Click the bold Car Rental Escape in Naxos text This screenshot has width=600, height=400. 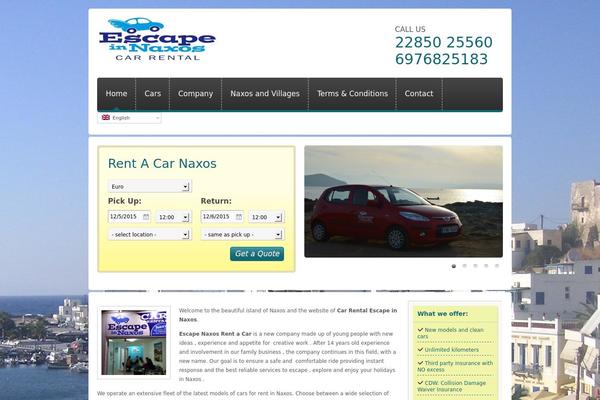pyautogui.click(x=288, y=315)
